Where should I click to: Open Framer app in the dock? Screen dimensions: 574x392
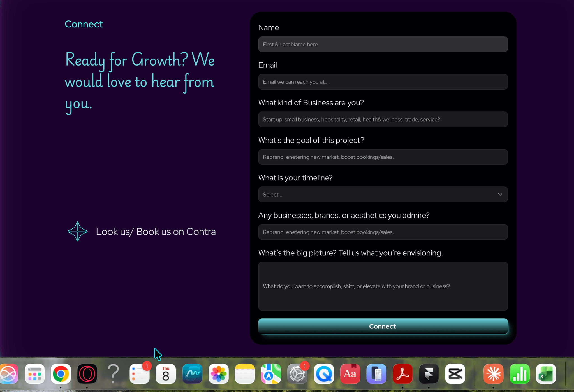pos(429,374)
